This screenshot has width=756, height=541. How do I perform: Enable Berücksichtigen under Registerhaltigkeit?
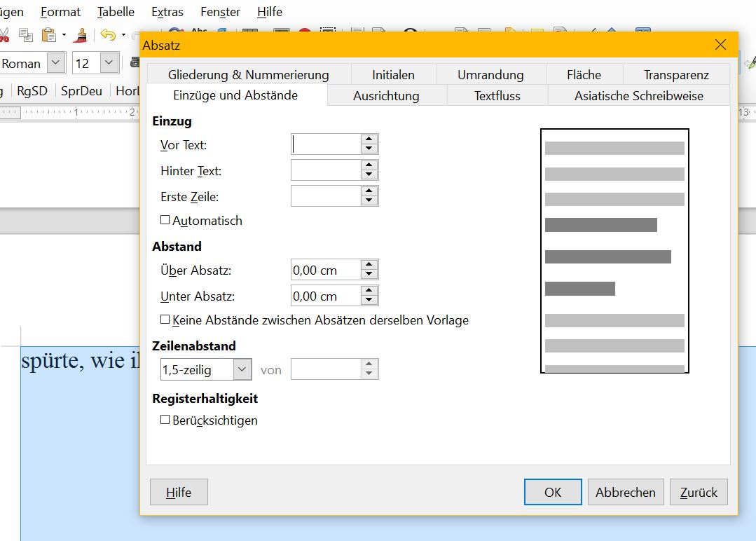(x=165, y=420)
